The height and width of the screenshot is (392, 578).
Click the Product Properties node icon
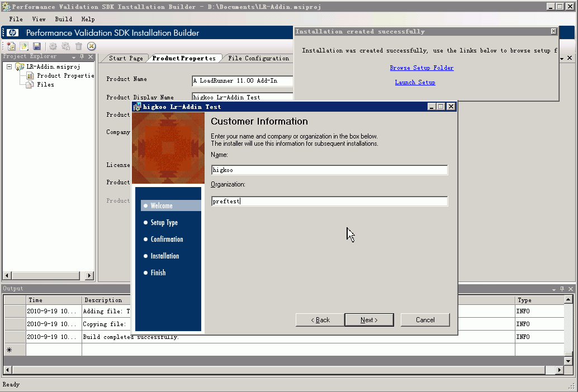[x=30, y=75]
